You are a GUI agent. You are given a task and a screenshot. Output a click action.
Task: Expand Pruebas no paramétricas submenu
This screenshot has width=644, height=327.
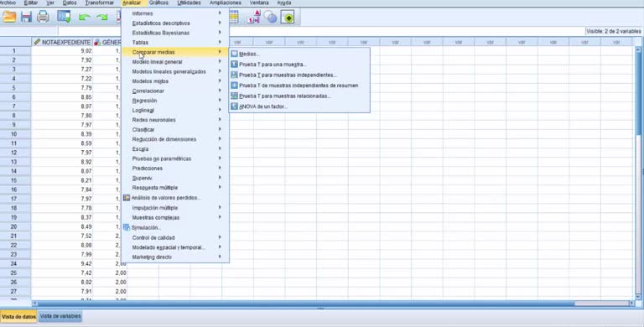point(175,158)
